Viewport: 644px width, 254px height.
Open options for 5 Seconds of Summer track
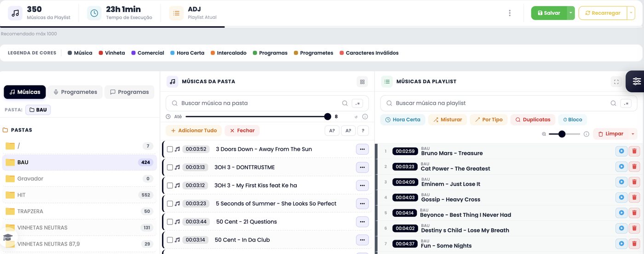[362, 203]
